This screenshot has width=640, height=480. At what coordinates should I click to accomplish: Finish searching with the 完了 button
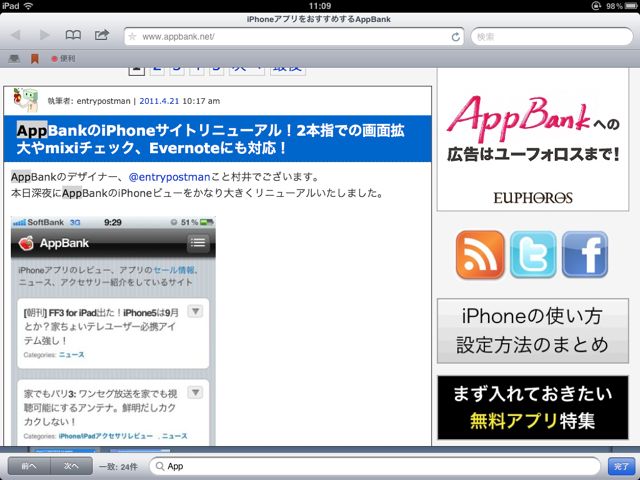pyautogui.click(x=621, y=466)
